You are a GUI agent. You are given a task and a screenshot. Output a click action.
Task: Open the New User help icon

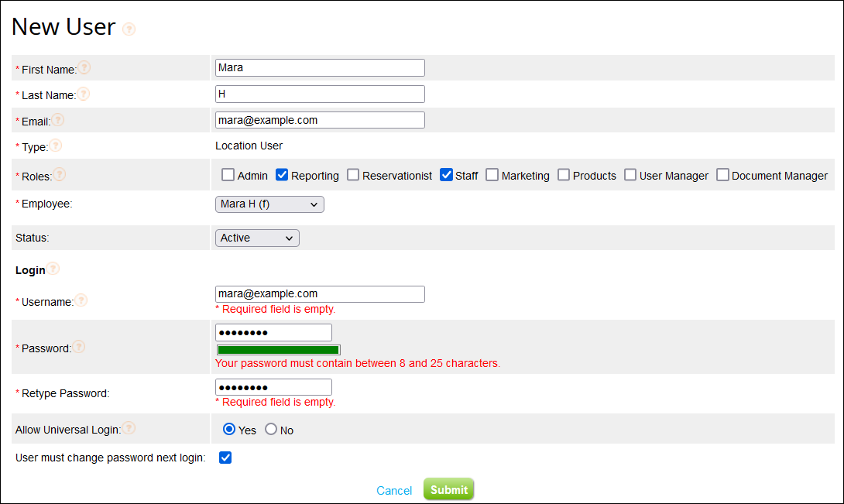click(x=129, y=29)
